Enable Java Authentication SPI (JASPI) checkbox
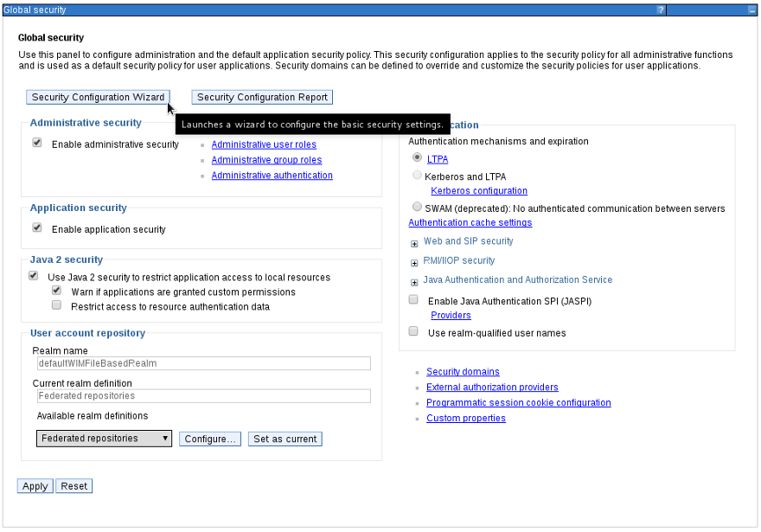The width and height of the screenshot is (761, 532). point(413,299)
